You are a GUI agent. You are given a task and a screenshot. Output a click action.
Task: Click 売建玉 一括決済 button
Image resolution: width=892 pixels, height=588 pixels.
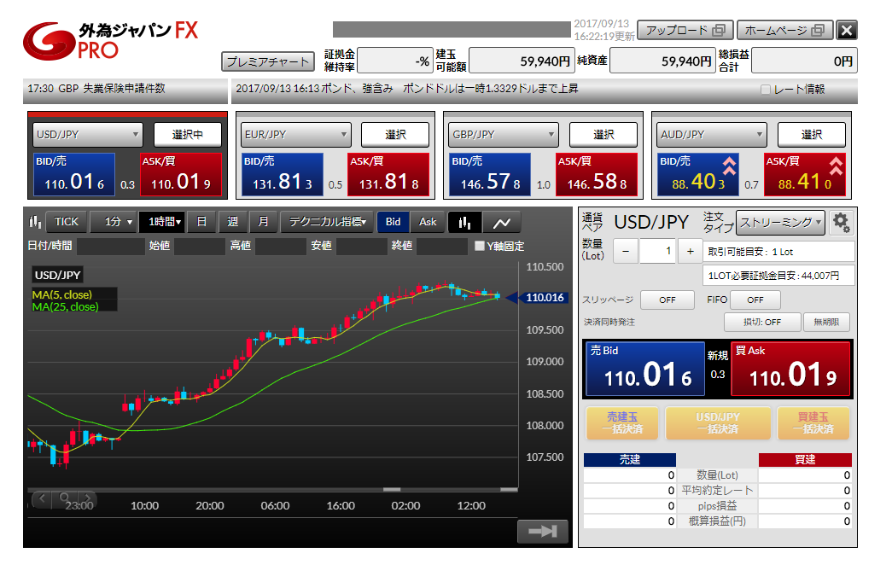click(622, 423)
